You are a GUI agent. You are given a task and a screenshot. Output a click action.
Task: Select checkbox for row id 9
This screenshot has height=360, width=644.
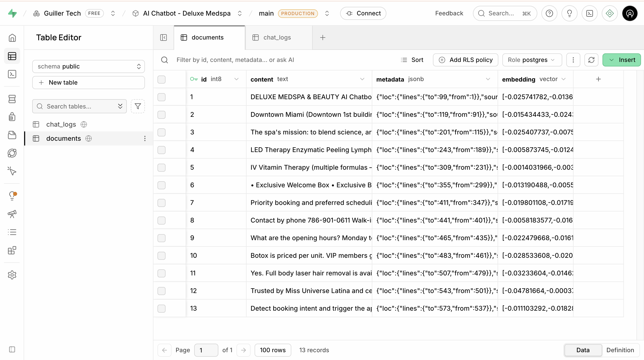point(162,238)
